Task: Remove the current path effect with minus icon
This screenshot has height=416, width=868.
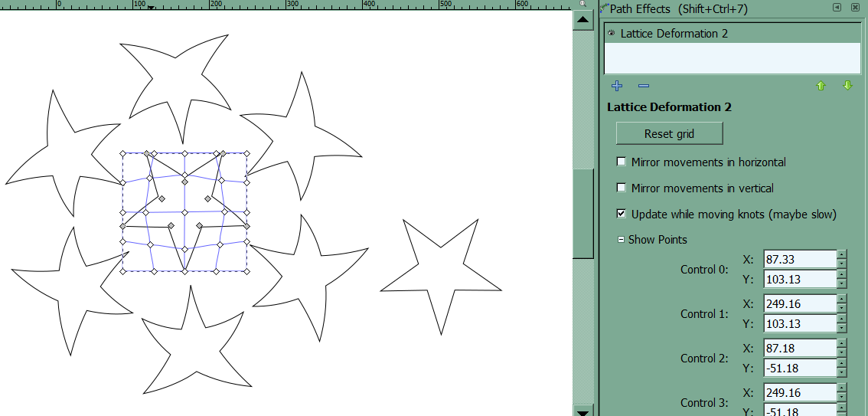Action: [643, 86]
